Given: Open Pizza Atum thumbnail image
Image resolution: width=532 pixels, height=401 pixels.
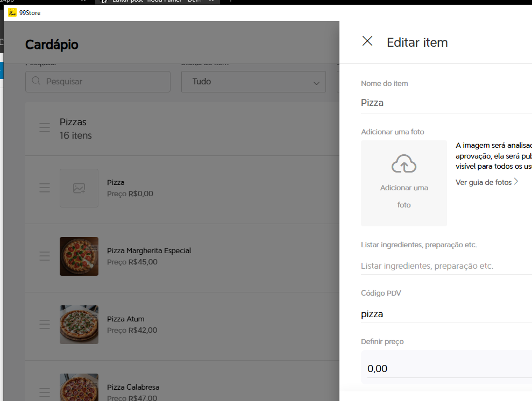Looking at the screenshot, I should (79, 325).
